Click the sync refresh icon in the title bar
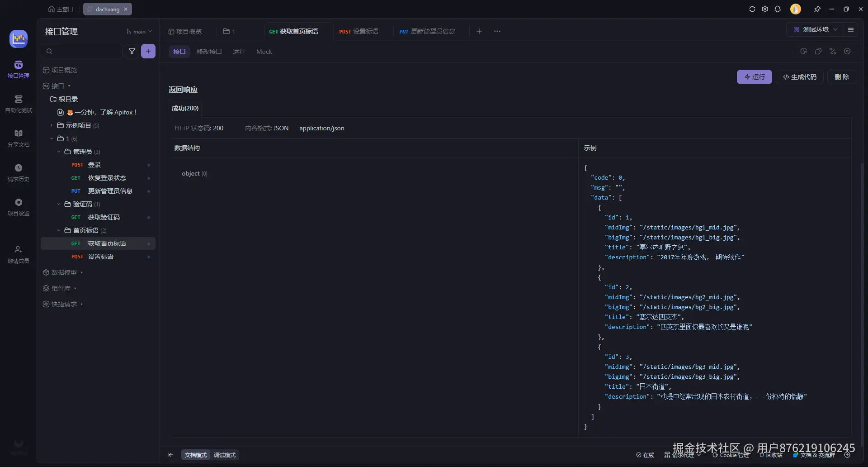868x467 pixels. click(752, 9)
